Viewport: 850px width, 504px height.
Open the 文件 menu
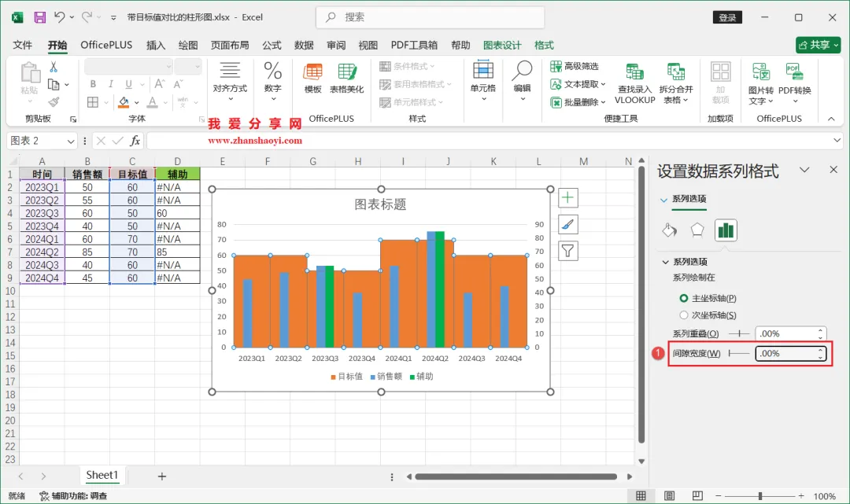click(x=22, y=45)
